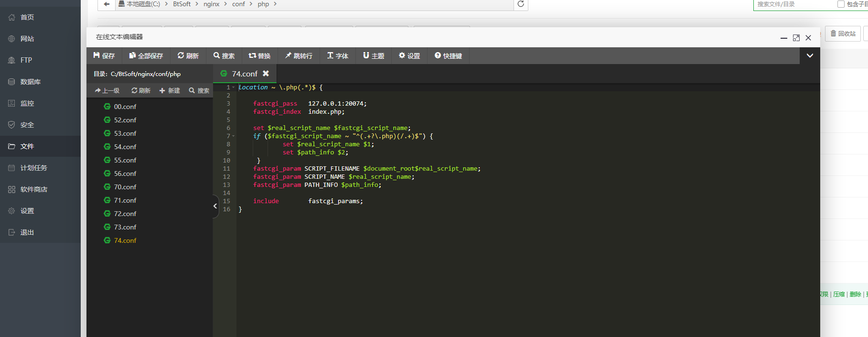Image resolution: width=868 pixels, height=337 pixels.
Task: Place cursor on fastcgi_pass line
Action: pos(310,104)
